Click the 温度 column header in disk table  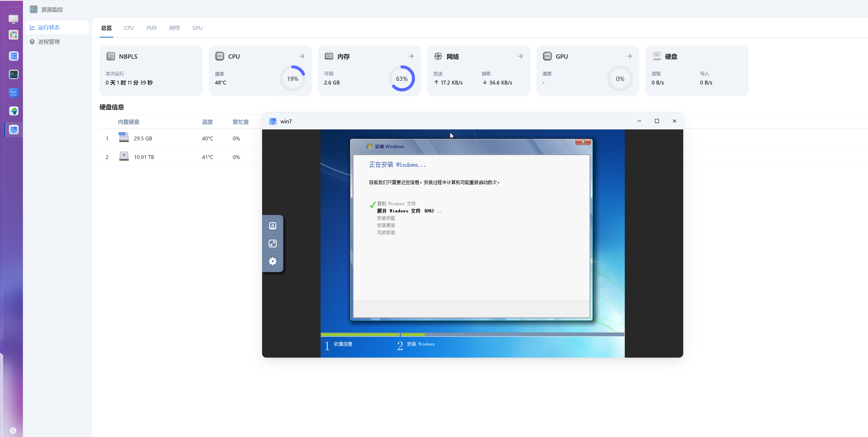(x=207, y=122)
